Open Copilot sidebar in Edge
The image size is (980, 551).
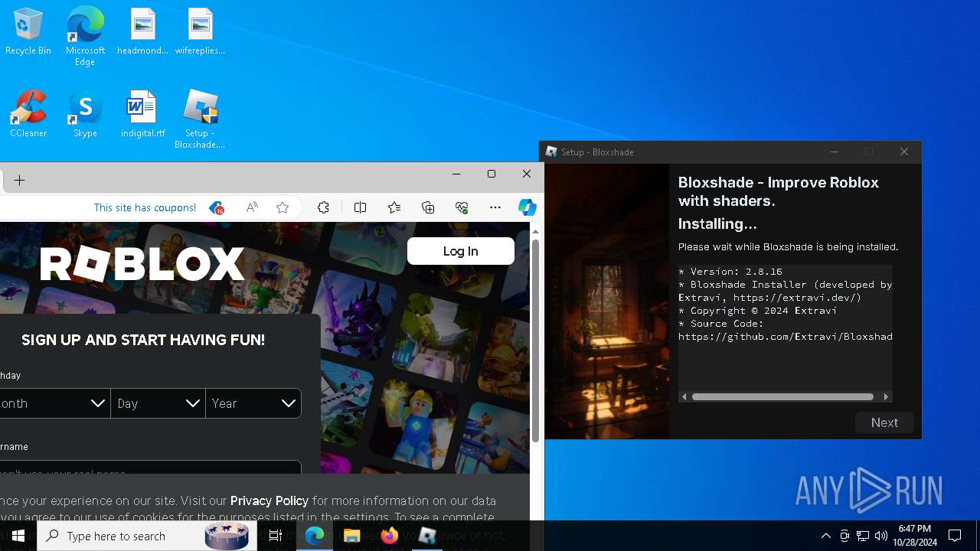pos(528,207)
